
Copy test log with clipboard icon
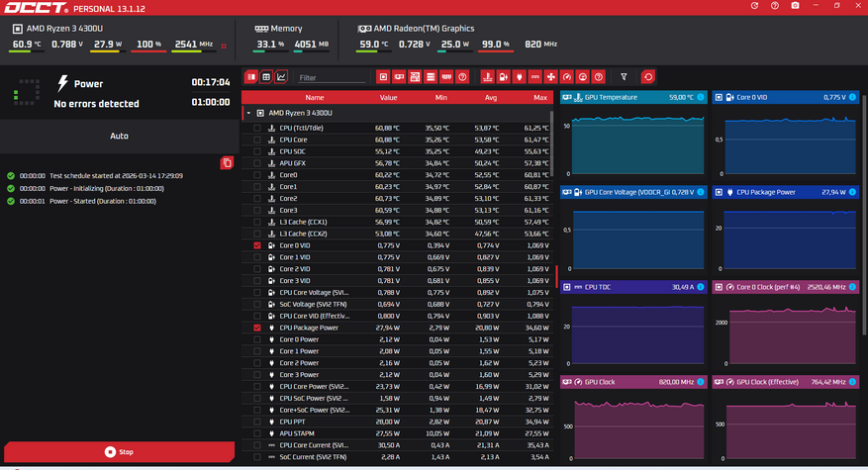click(x=227, y=162)
